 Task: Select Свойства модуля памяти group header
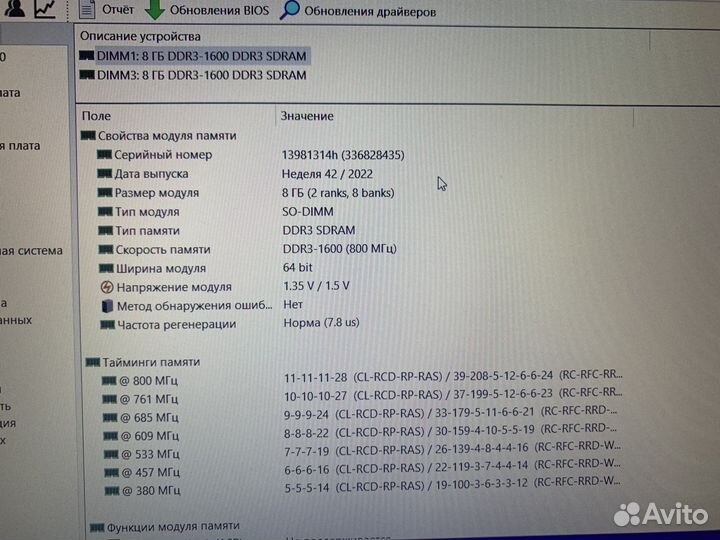point(159,135)
